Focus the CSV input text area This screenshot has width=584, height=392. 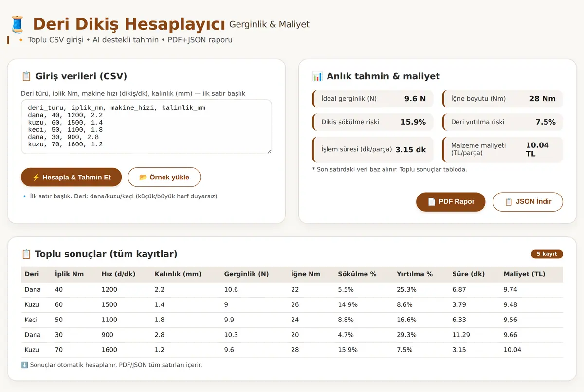tap(146, 127)
